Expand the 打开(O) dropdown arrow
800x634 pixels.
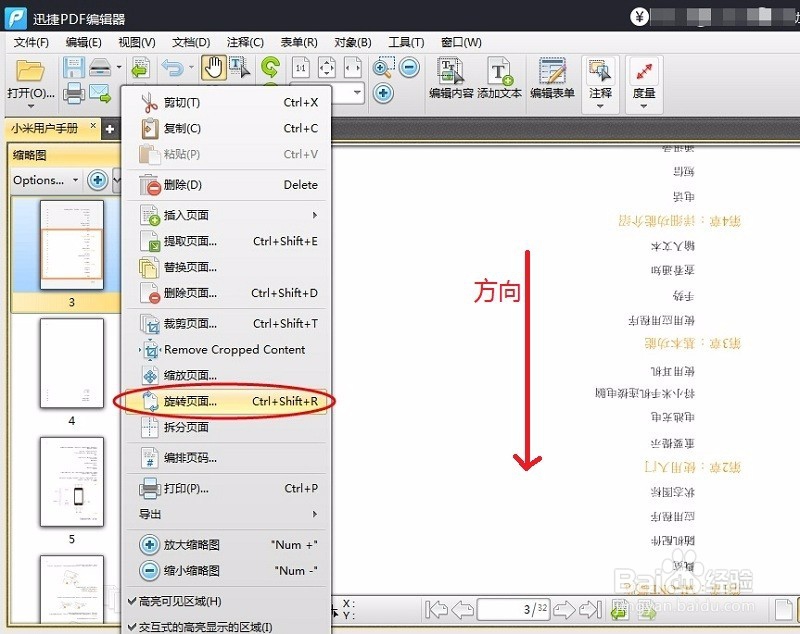31,106
